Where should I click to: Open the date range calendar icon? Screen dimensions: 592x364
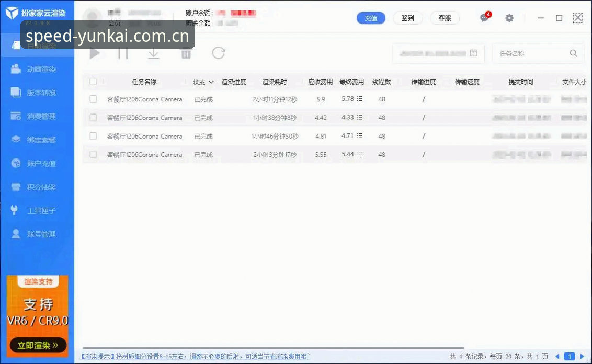[x=473, y=53]
